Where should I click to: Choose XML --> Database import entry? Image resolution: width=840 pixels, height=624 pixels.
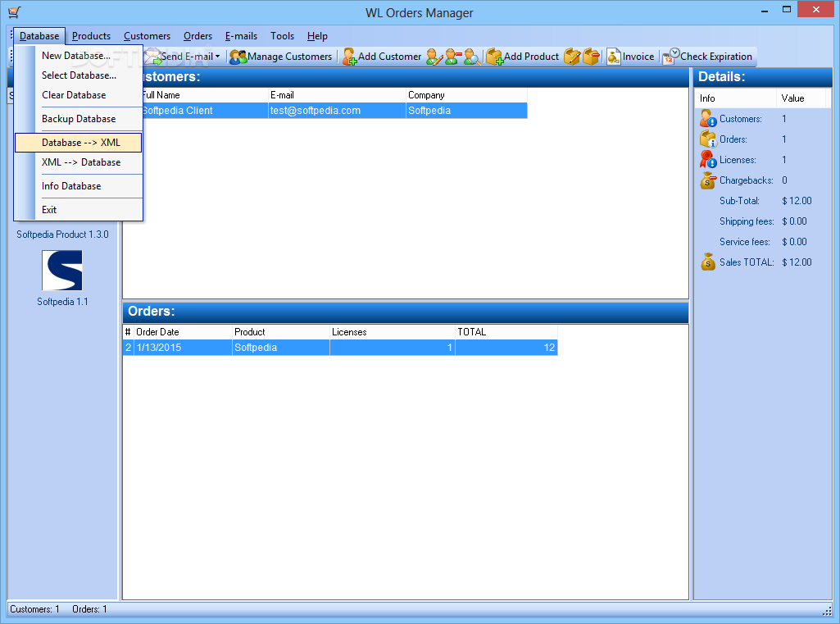[79, 162]
